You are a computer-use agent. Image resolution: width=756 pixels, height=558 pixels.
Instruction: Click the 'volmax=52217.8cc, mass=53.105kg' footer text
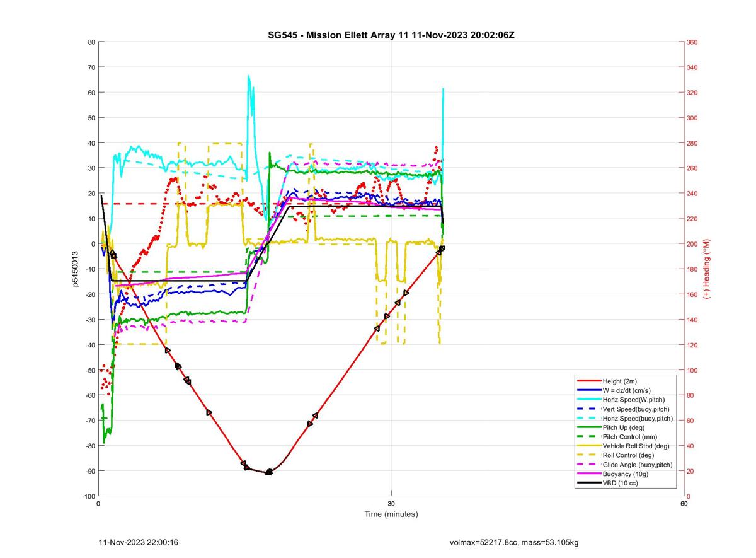(x=513, y=542)
